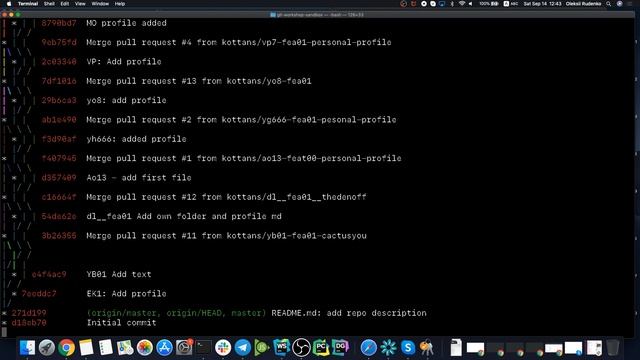Click commit hash 2c03348
640x360 pixels.
pos(59,62)
